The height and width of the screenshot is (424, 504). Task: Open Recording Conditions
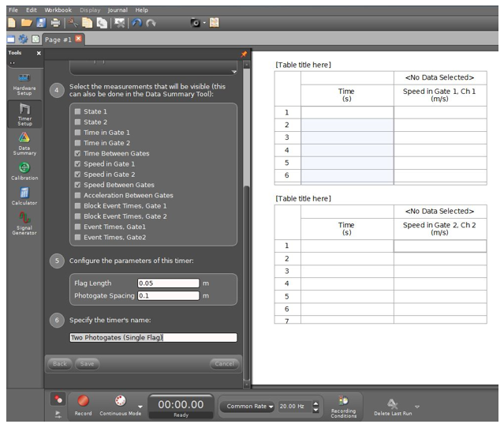(343, 406)
